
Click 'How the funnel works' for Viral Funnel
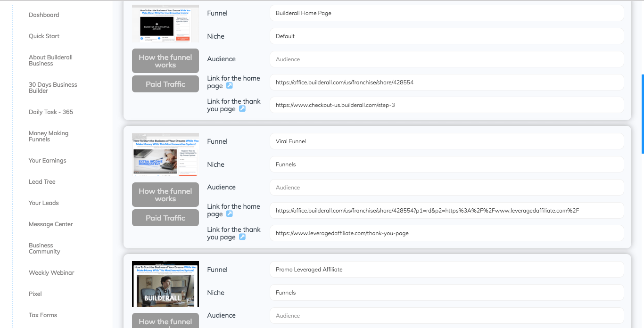tap(165, 195)
